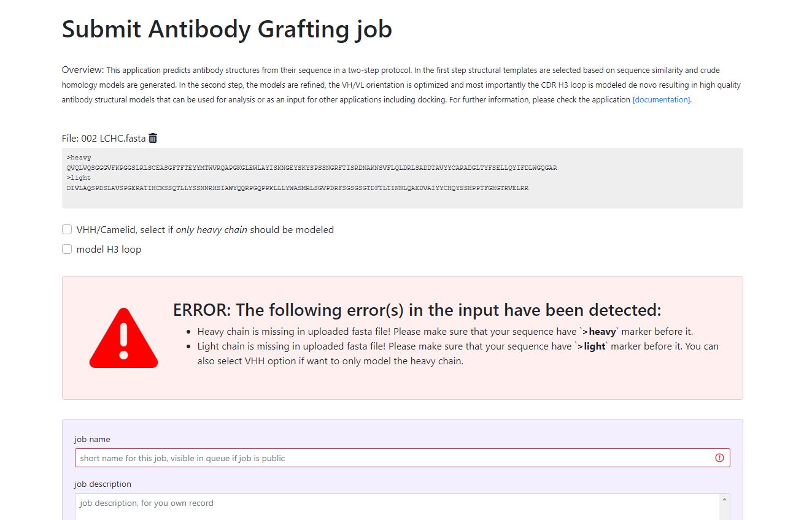Click the light chain missing error message
This screenshot has height=520, width=812.
point(457,346)
